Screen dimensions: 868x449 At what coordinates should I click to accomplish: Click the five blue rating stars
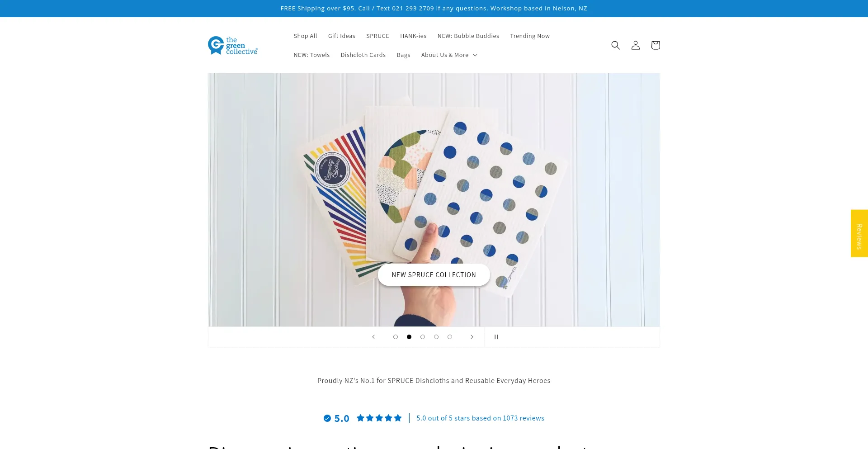379,418
